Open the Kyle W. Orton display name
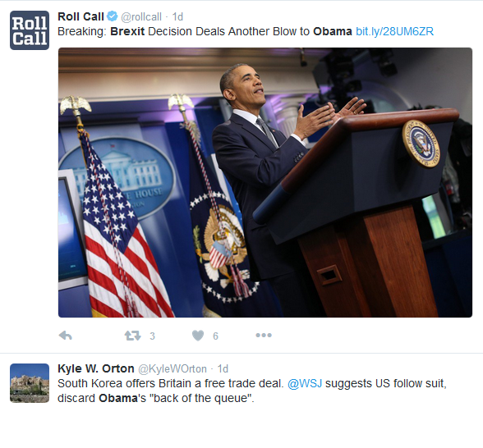 [96, 368]
